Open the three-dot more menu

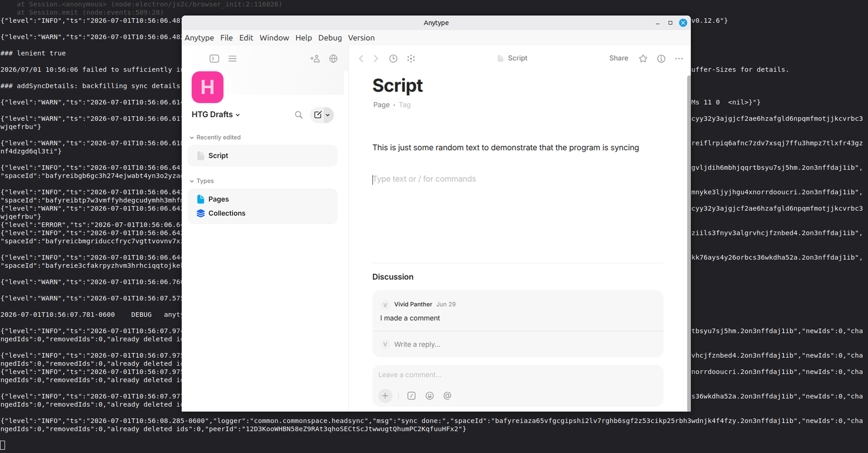tap(679, 58)
